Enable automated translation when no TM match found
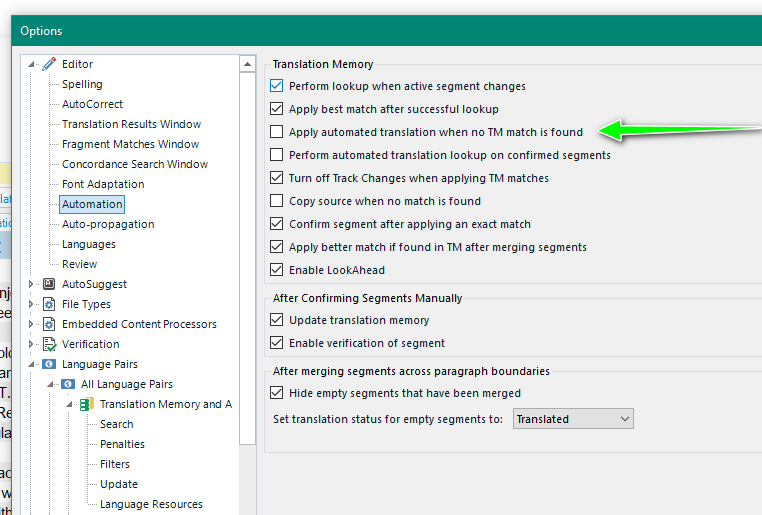The height and width of the screenshot is (515, 762). tap(277, 132)
